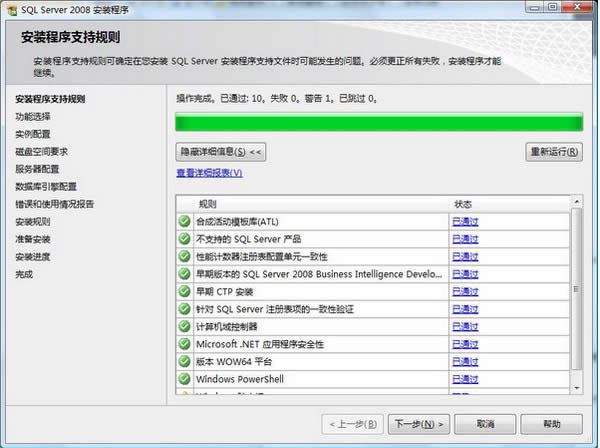The height and width of the screenshot is (448, 600).
Task: Click rule text Microsoft .NET 应用程序安全性
Action: point(260,344)
